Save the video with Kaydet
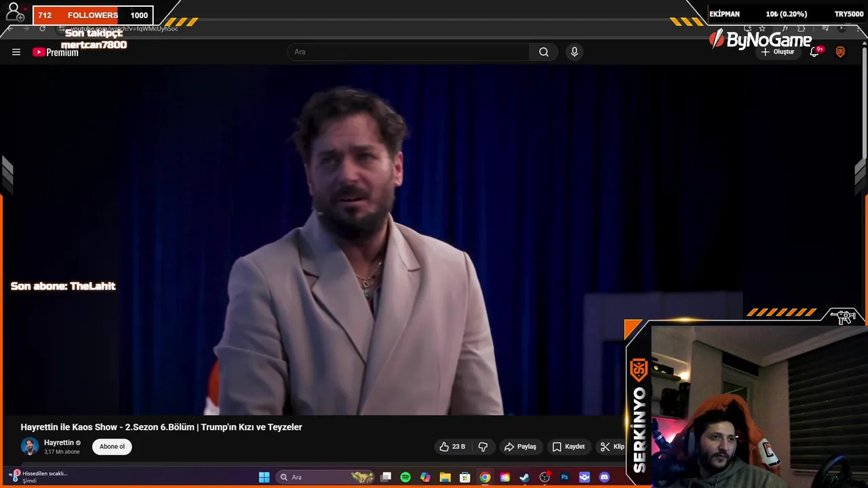The width and height of the screenshot is (868, 488). point(568,447)
